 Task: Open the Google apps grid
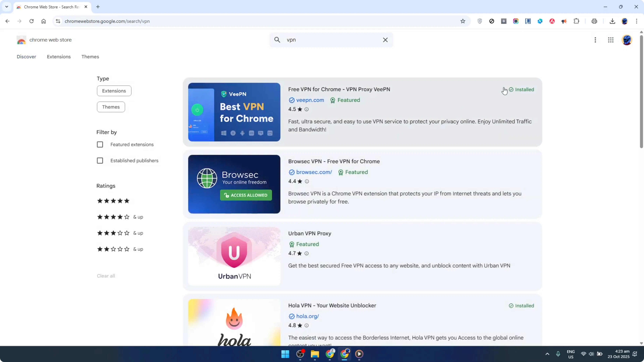coord(611,40)
